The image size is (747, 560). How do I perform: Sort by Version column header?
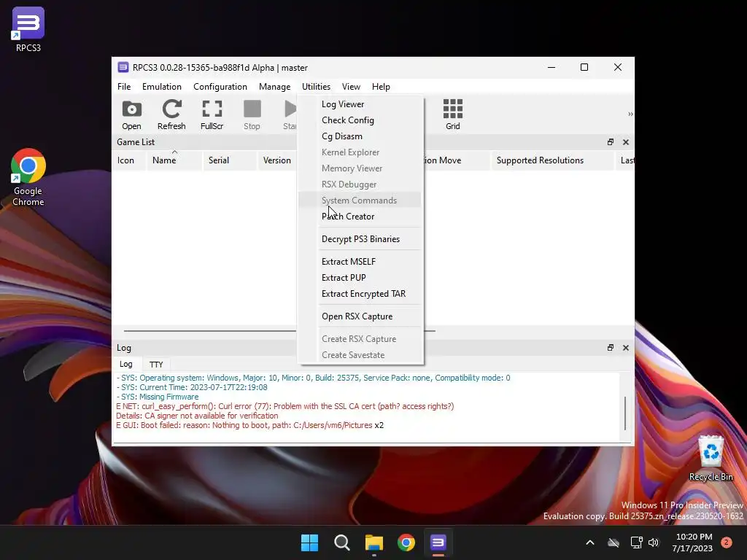point(277,160)
